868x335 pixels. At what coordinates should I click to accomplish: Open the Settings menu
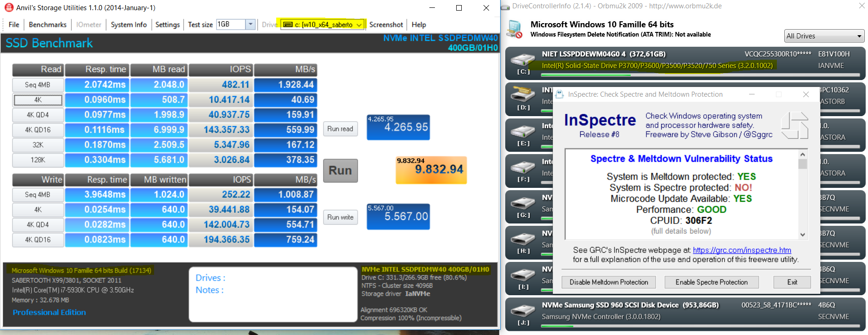click(x=167, y=25)
